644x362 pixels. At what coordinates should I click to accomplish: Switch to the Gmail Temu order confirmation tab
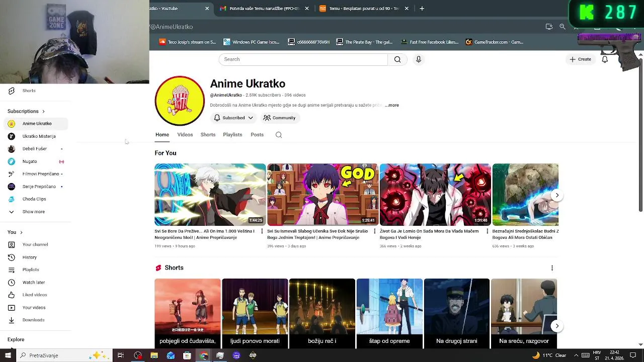[x=264, y=9]
